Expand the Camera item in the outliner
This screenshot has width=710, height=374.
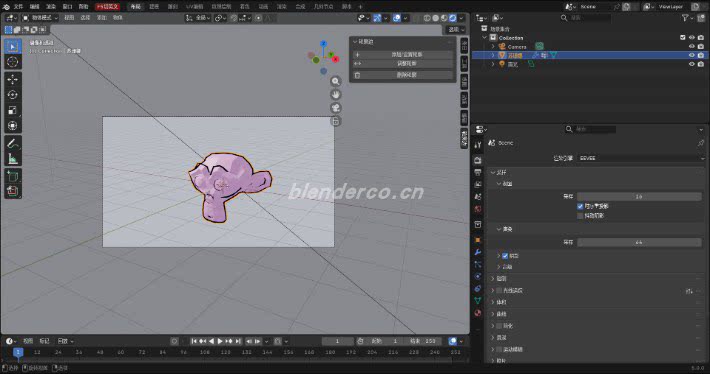pyautogui.click(x=493, y=47)
